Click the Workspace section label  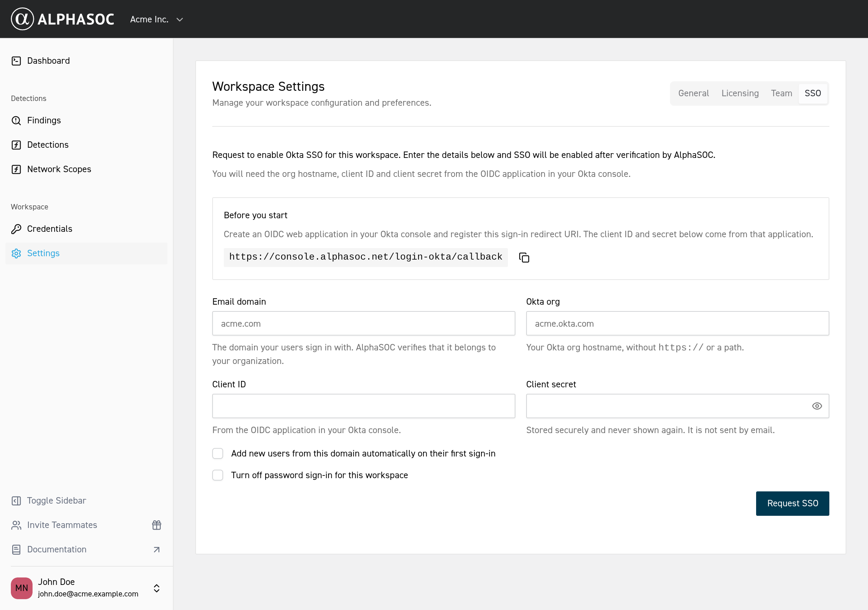29,207
